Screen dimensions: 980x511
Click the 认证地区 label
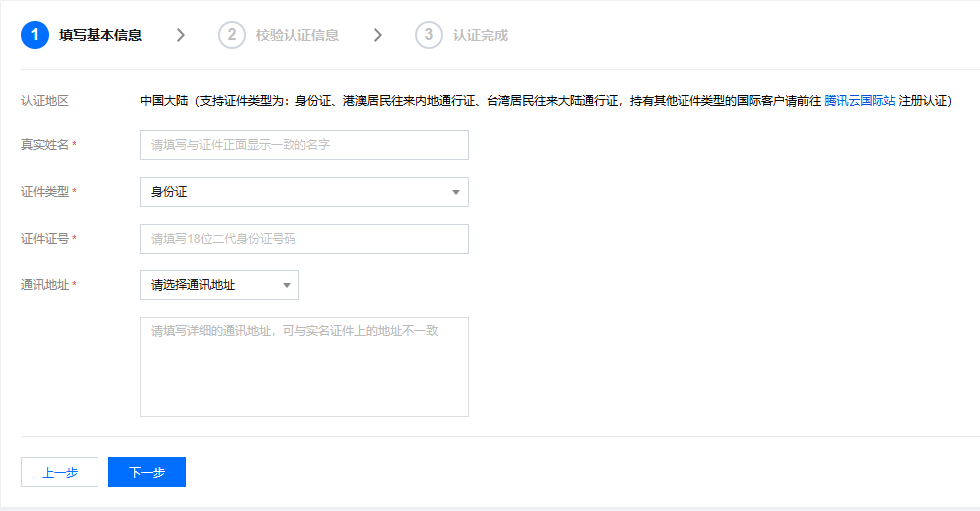pos(45,101)
